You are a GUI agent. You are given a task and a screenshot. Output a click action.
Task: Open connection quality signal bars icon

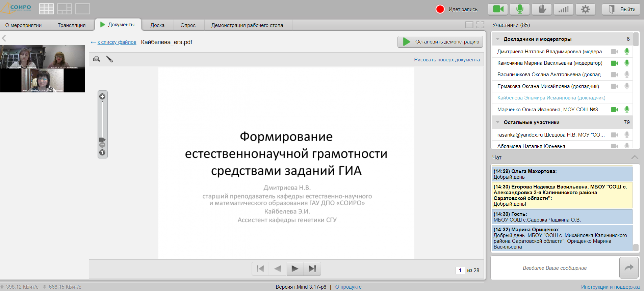[x=563, y=9]
